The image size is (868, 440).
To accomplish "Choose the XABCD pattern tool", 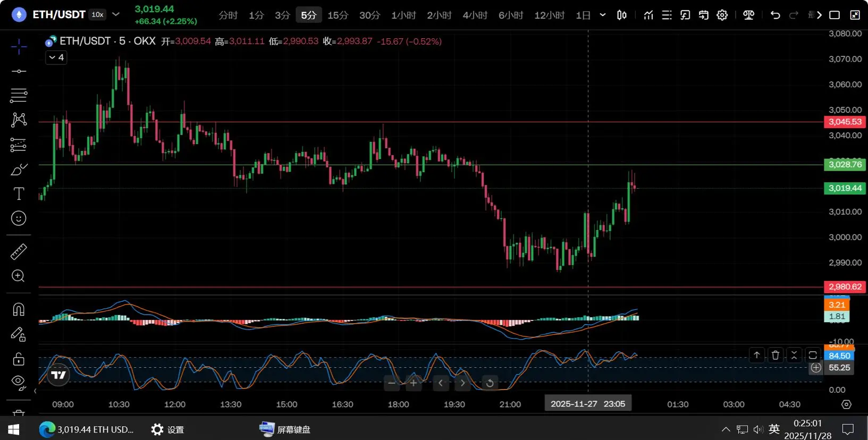I will tap(19, 120).
